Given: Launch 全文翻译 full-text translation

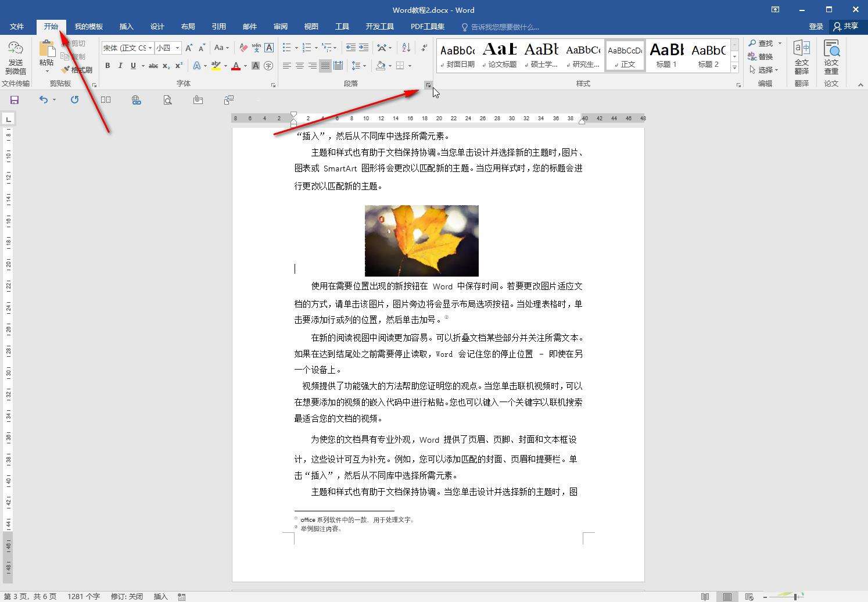Looking at the screenshot, I should tap(802, 56).
